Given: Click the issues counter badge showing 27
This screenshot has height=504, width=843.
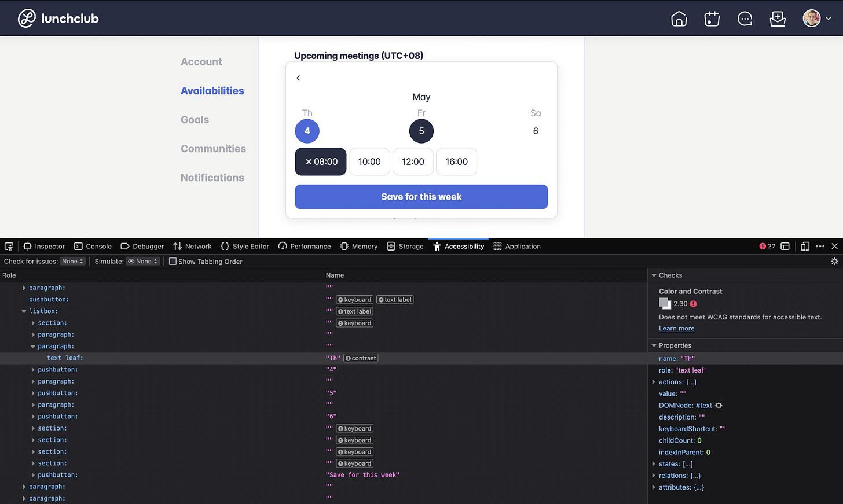Looking at the screenshot, I should (767, 246).
